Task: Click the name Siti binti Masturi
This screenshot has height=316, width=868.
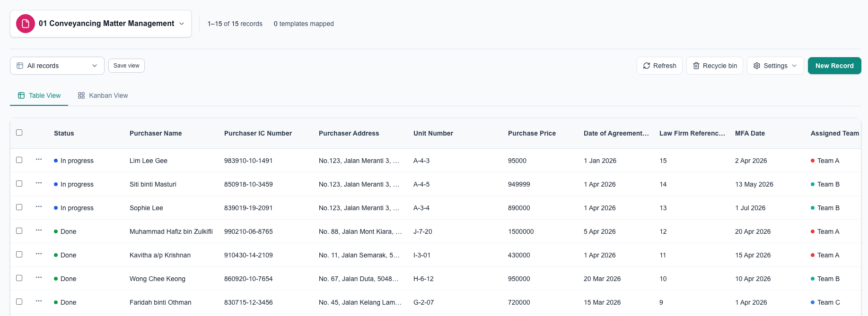Action: pyautogui.click(x=153, y=184)
